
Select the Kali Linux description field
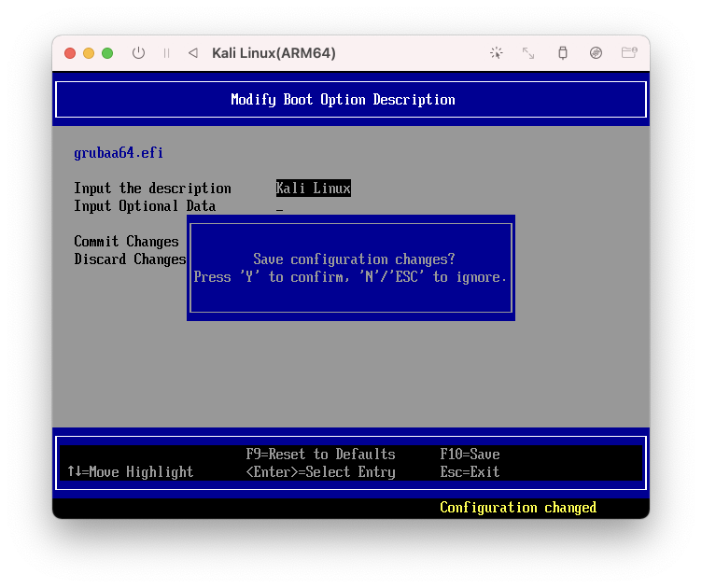click(x=313, y=188)
